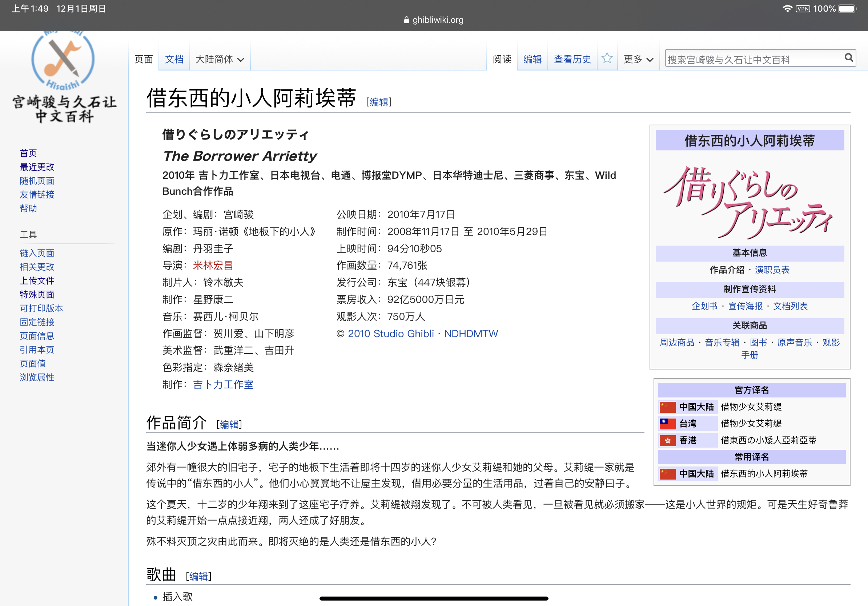Tap the battery icon in status bar
This screenshot has width=868, height=606.
847,9
